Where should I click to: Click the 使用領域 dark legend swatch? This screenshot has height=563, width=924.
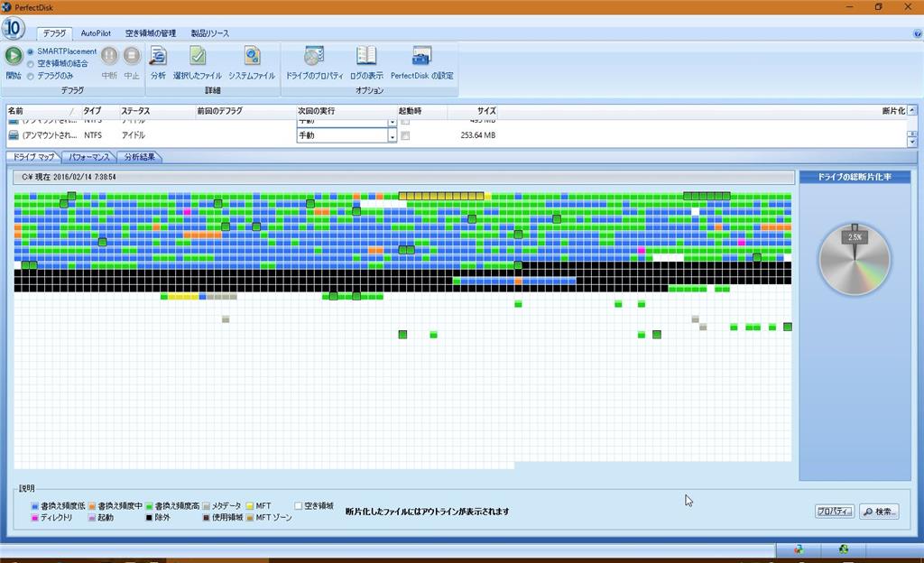tap(207, 518)
